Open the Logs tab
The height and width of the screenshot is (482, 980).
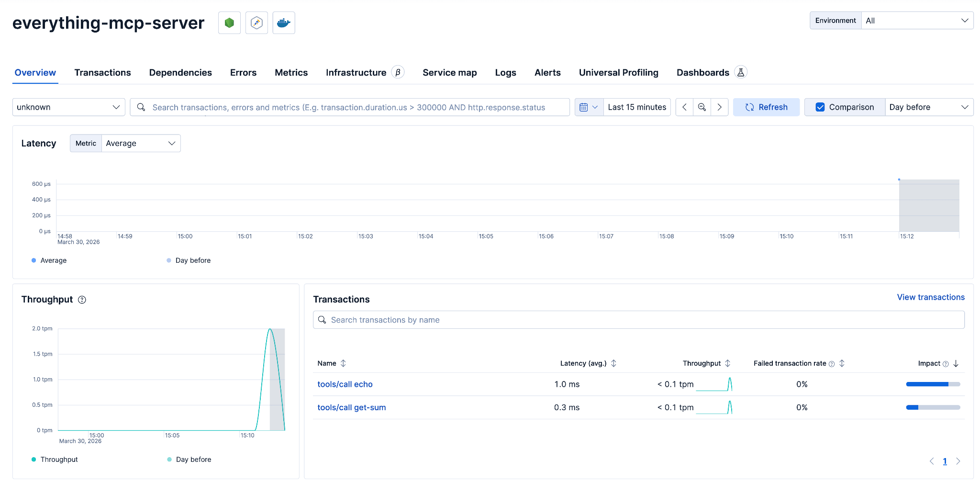tap(505, 73)
